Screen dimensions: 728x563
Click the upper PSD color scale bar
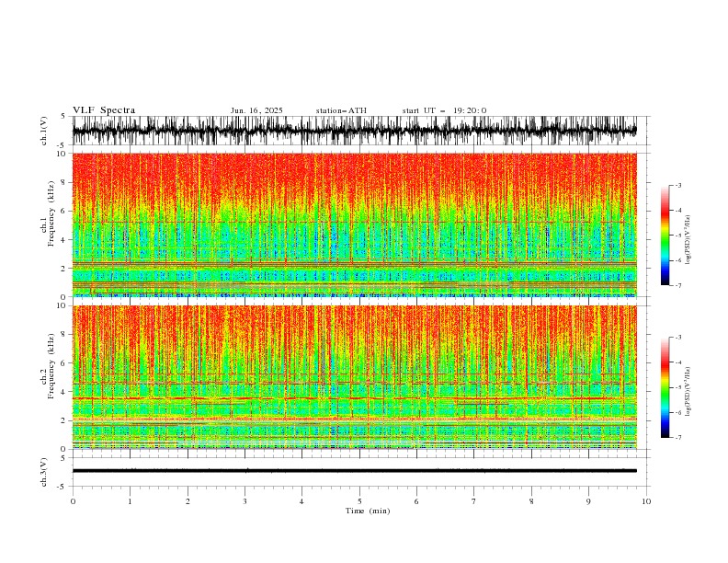click(665, 235)
